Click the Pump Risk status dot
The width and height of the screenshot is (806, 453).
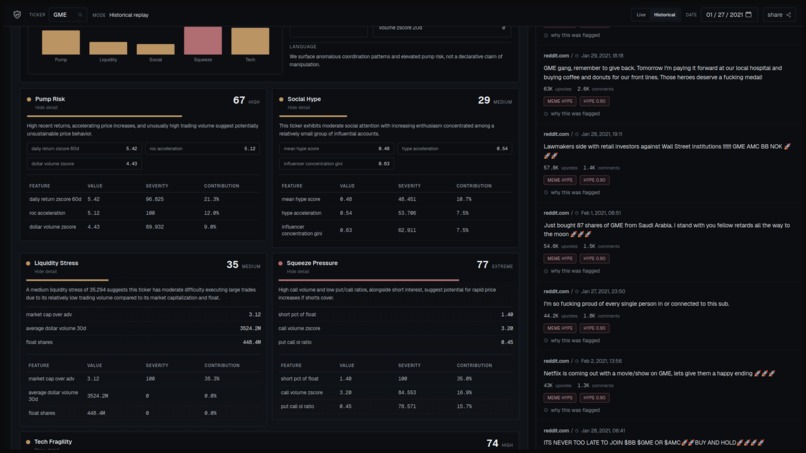(29, 99)
